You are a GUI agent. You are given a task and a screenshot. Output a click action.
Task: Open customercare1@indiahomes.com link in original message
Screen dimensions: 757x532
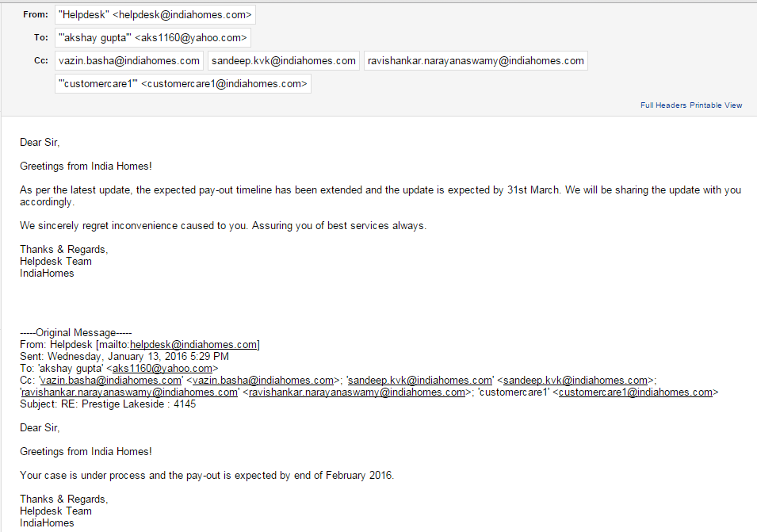636,392
